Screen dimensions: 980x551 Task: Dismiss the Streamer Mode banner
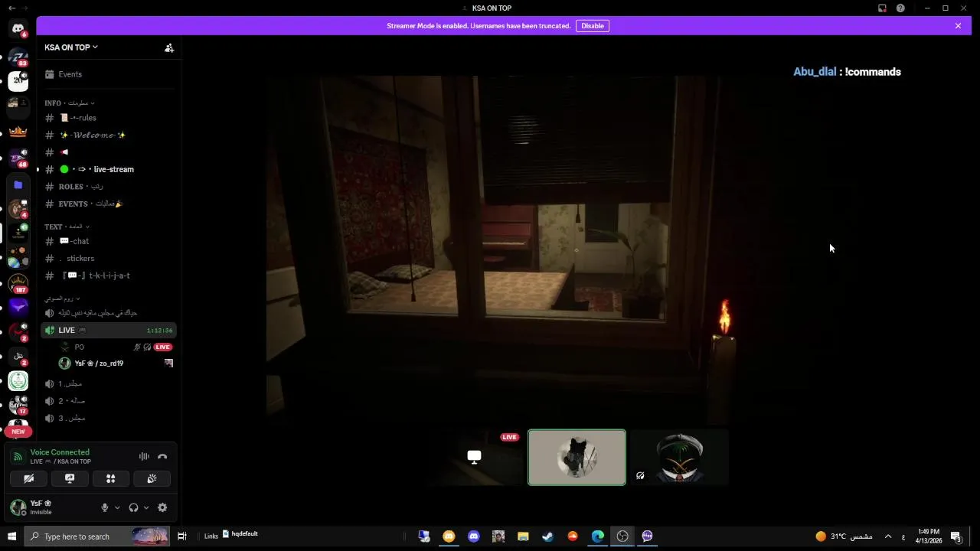click(958, 26)
